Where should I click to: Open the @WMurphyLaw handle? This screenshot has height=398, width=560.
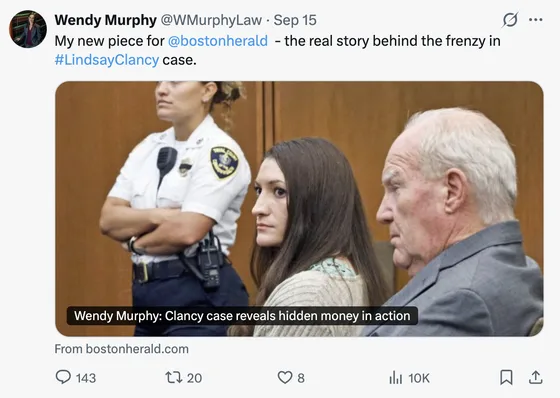point(211,20)
